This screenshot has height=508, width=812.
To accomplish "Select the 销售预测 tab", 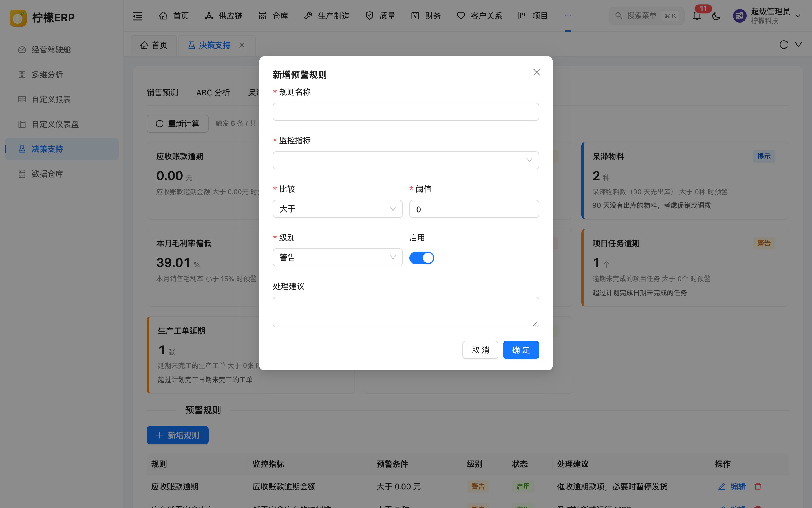I will tap(162, 93).
